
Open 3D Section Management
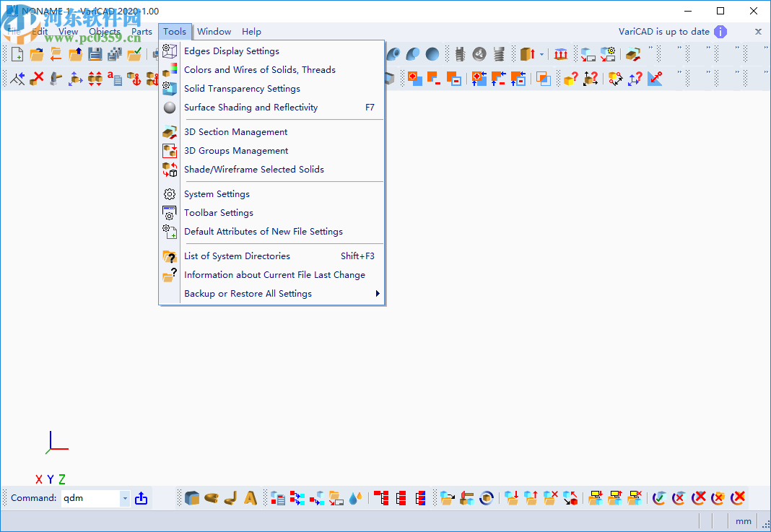coord(271,132)
